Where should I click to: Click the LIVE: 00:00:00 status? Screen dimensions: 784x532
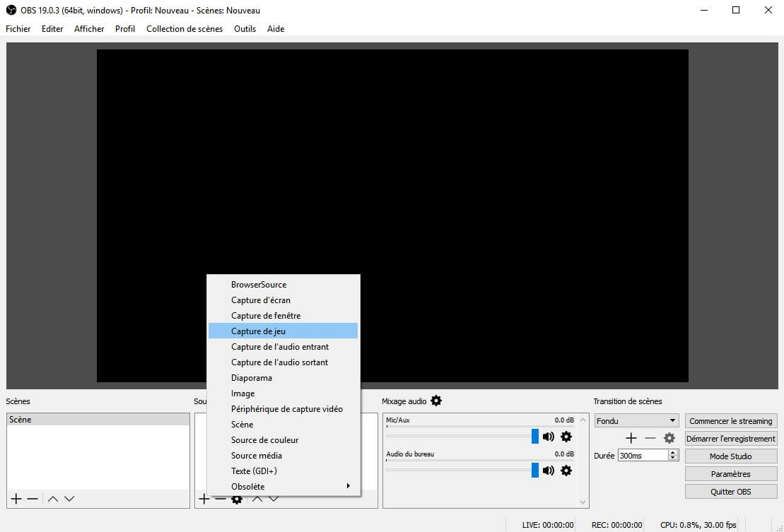coord(547,525)
